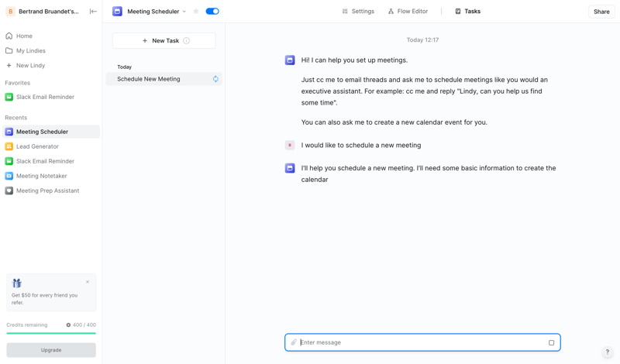The image size is (620, 364).
Task: Open Home from the sidebar
Action: coord(51,36)
